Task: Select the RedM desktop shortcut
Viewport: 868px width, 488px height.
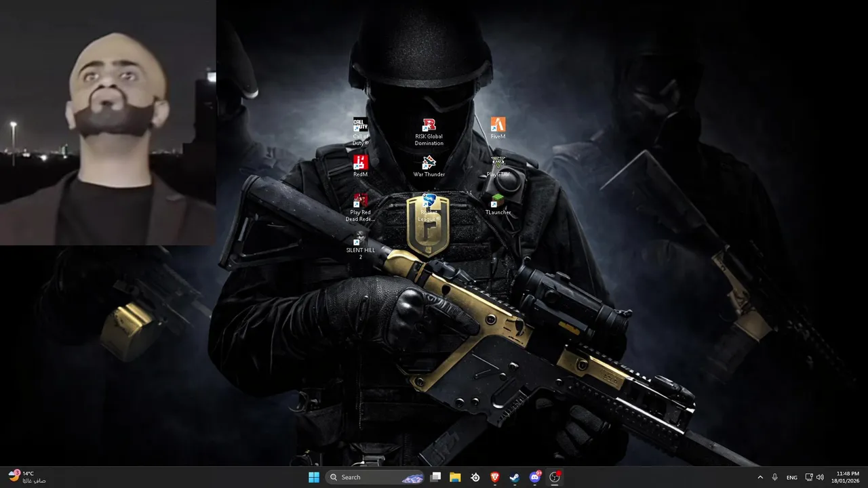Action: click(361, 166)
